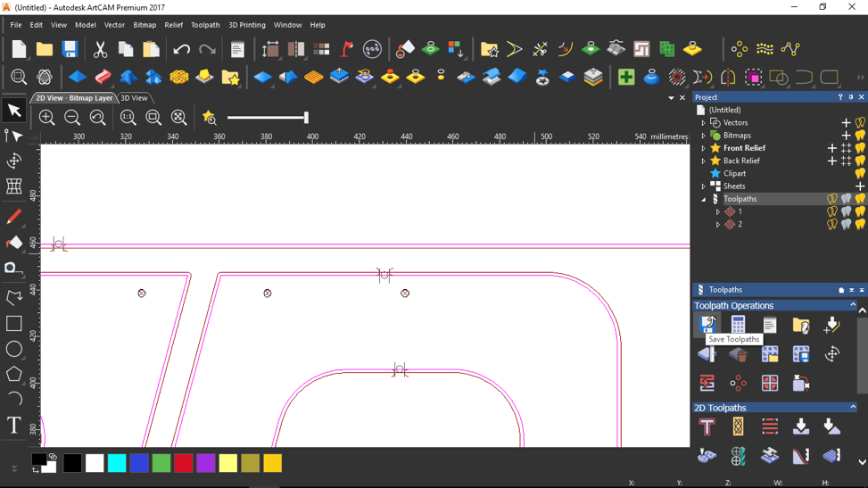Open the 3D Printing menu
The image size is (868, 488).
[x=247, y=25]
